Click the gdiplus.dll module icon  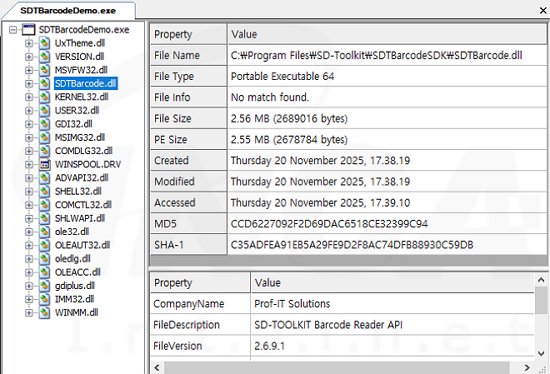pos(44,286)
